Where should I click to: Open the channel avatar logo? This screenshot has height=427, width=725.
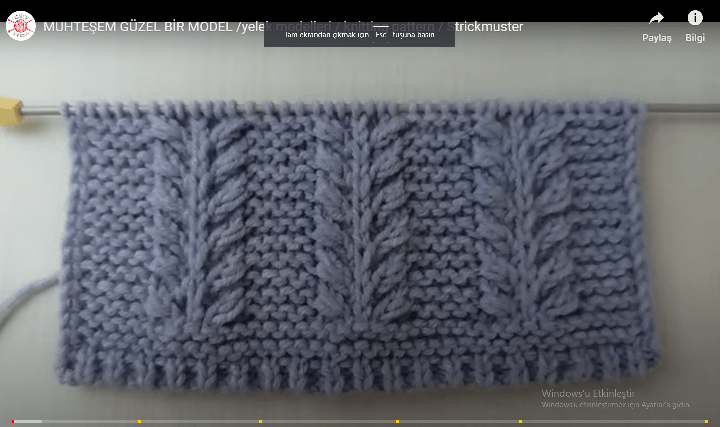pos(20,26)
